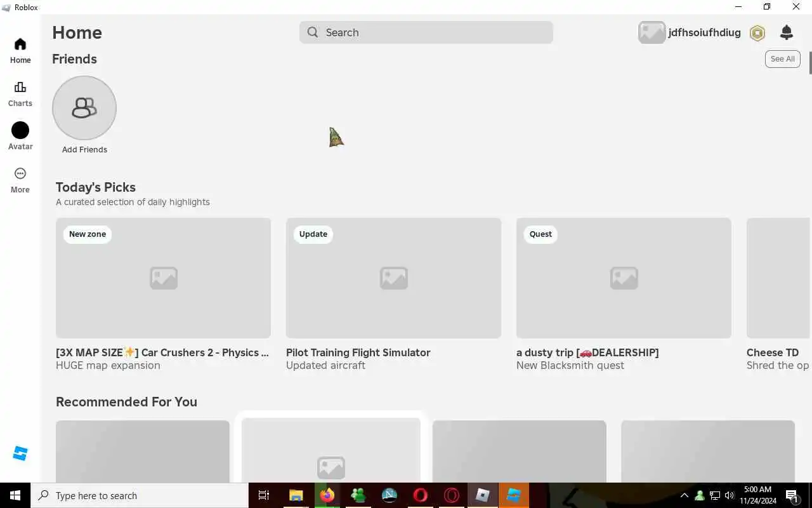Click the New Blacksmith quest subtitle
This screenshot has width=812, height=508.
coord(570,366)
